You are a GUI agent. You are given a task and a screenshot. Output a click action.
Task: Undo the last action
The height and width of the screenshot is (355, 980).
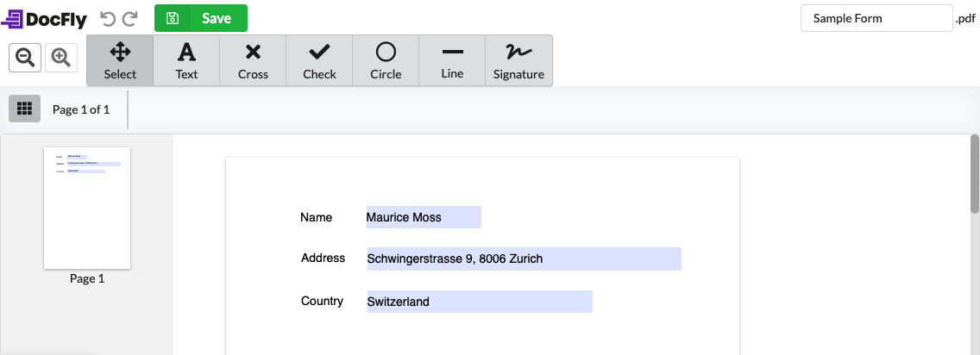[x=108, y=18]
